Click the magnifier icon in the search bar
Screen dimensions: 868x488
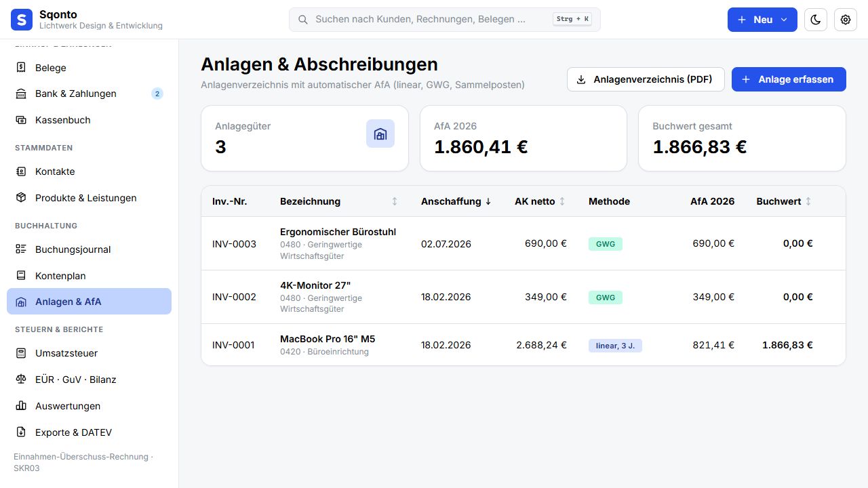coord(303,20)
